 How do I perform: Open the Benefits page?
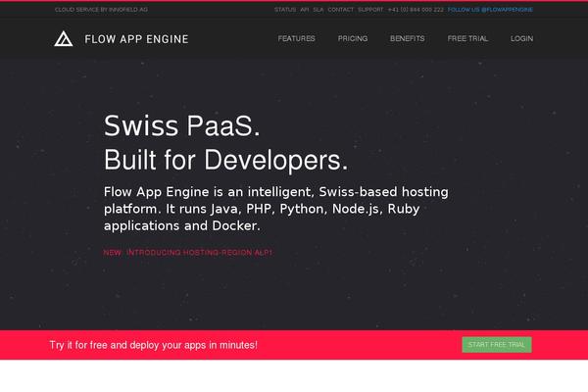click(408, 38)
